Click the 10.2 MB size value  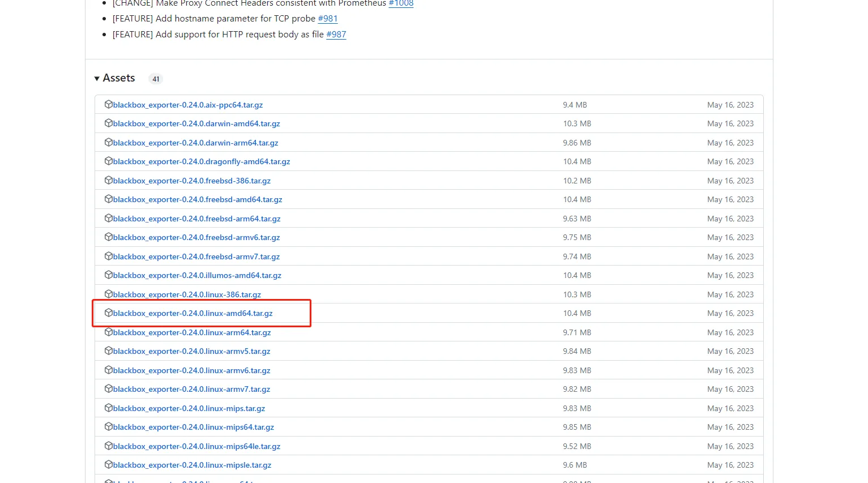[577, 181]
